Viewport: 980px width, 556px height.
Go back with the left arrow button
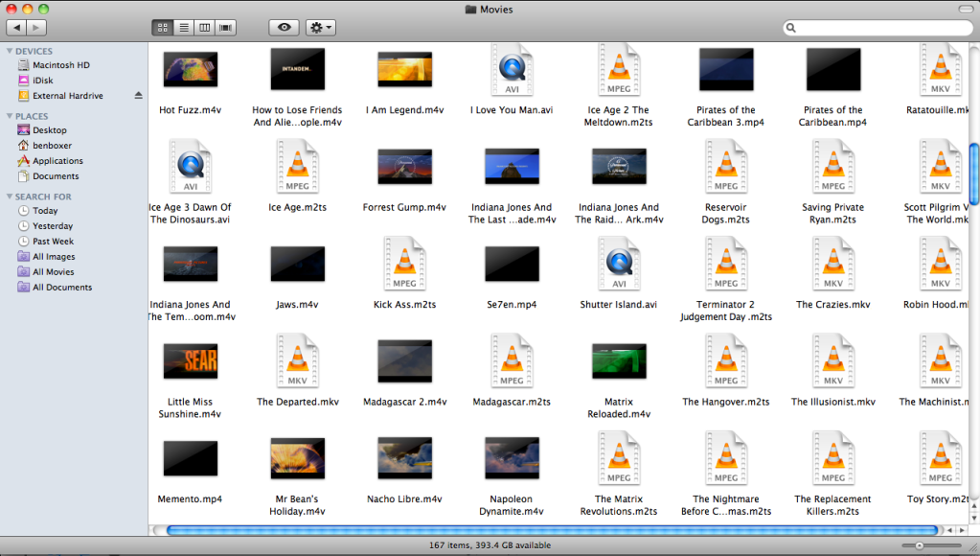click(17, 28)
